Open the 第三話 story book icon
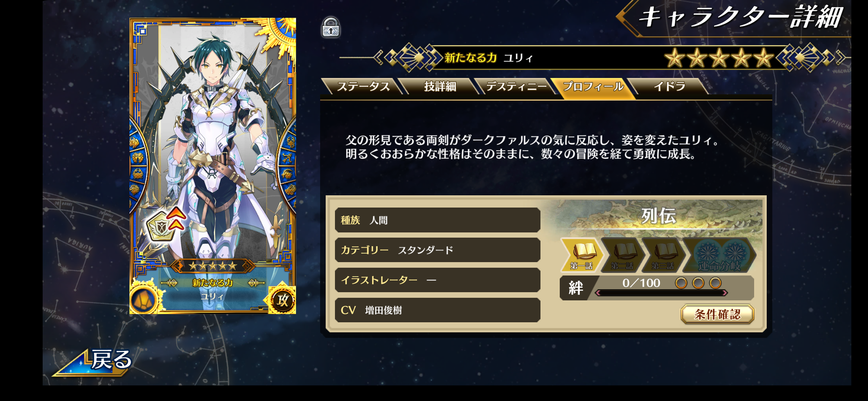The image size is (868, 401). [x=663, y=255]
